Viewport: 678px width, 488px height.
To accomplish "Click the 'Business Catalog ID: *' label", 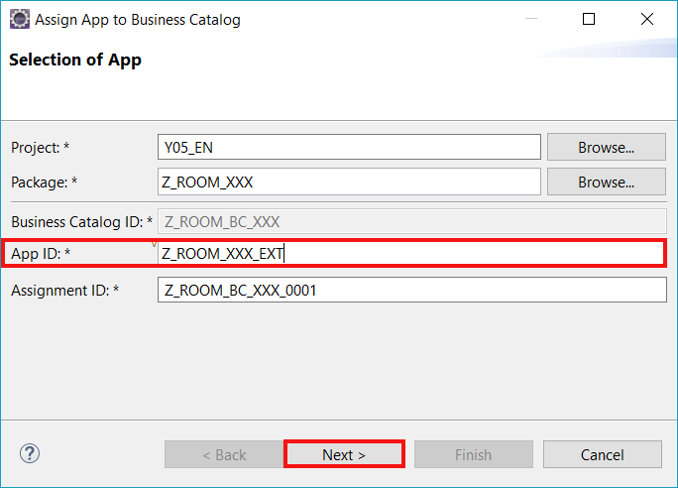I will click(x=82, y=222).
